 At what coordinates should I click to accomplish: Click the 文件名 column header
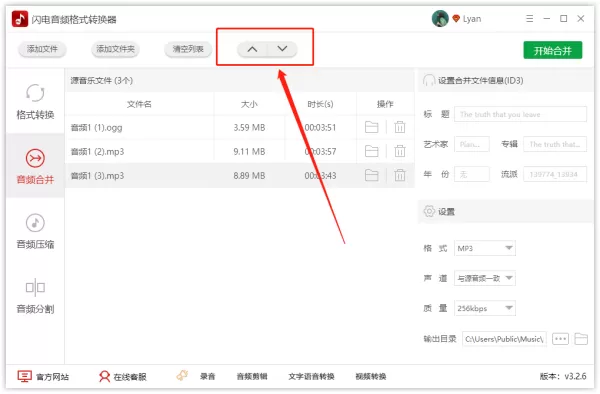pos(139,104)
